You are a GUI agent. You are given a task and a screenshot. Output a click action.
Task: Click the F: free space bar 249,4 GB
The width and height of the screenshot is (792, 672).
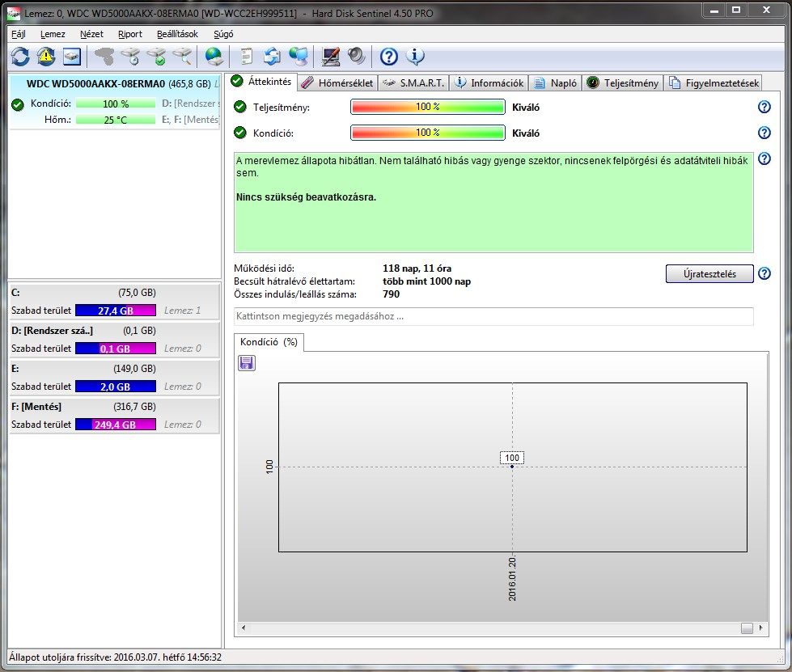[116, 425]
